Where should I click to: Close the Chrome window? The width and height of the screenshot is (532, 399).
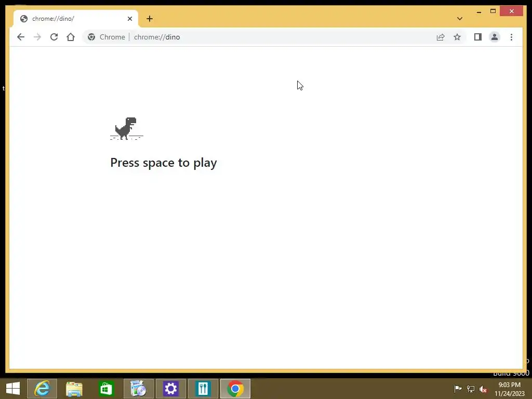(511, 11)
